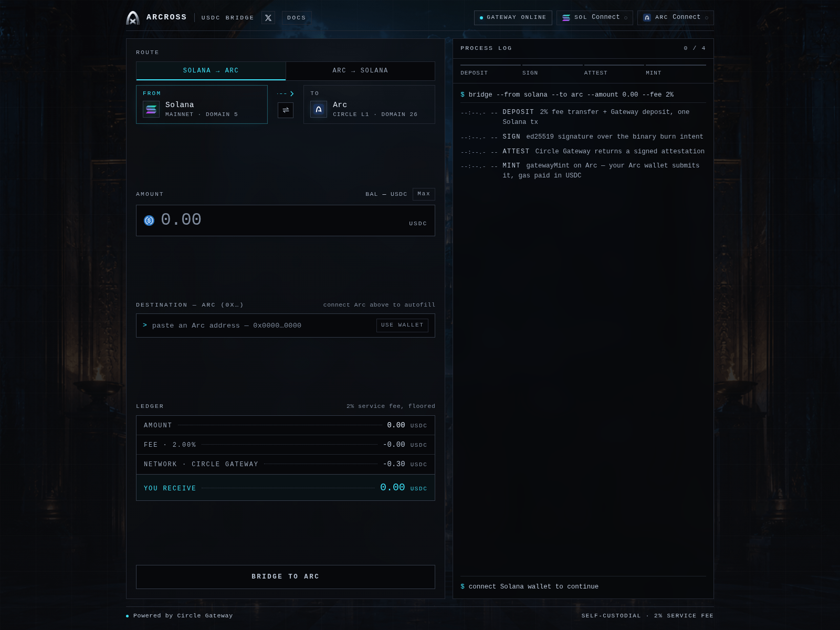The height and width of the screenshot is (630, 840).
Task: Select the FROM Solana card
Action: click(202, 104)
